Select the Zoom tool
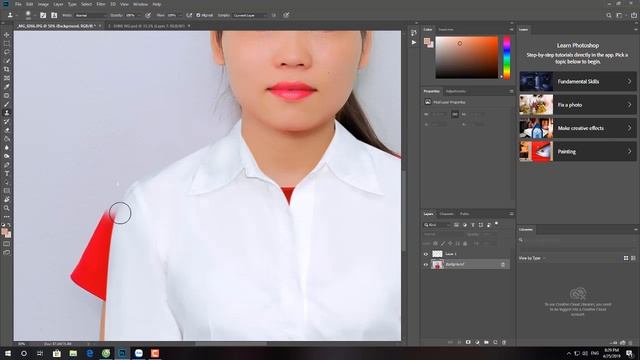 coord(7,208)
